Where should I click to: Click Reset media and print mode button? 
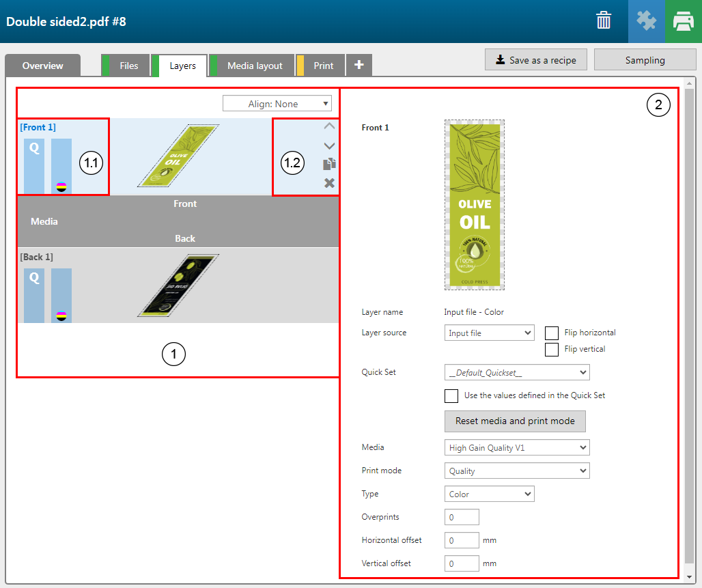(515, 421)
